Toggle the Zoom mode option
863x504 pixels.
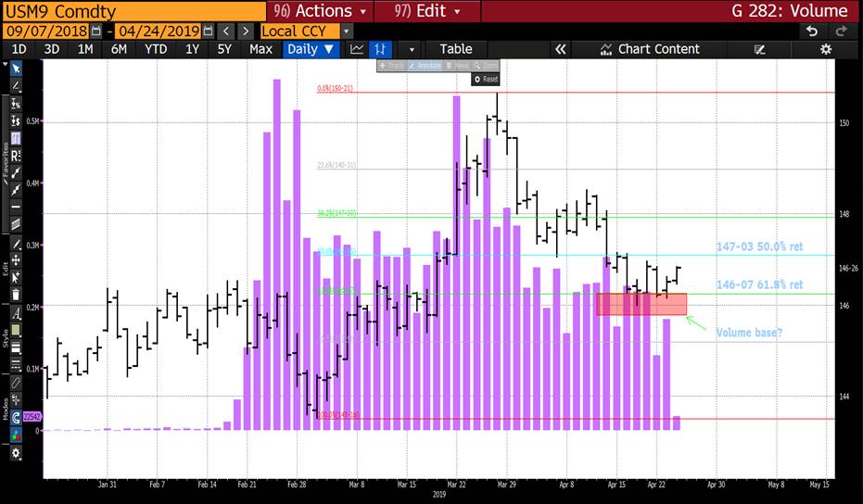click(487, 66)
